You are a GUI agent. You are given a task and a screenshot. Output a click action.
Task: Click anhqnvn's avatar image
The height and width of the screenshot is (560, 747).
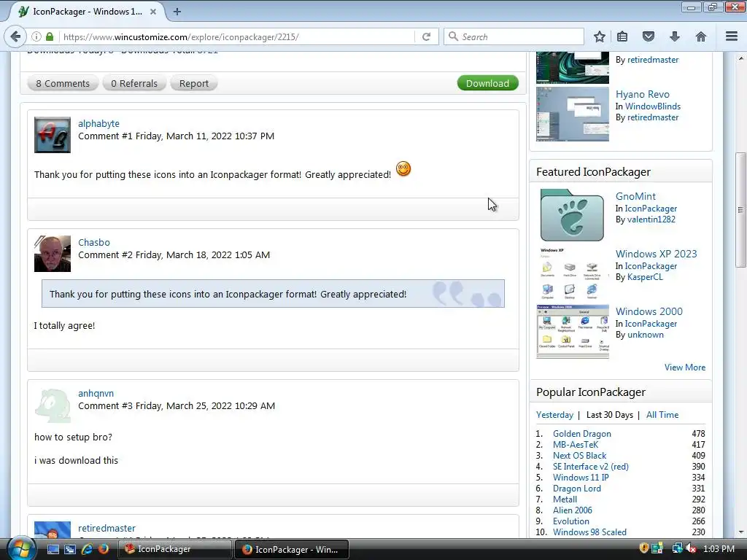(53, 405)
